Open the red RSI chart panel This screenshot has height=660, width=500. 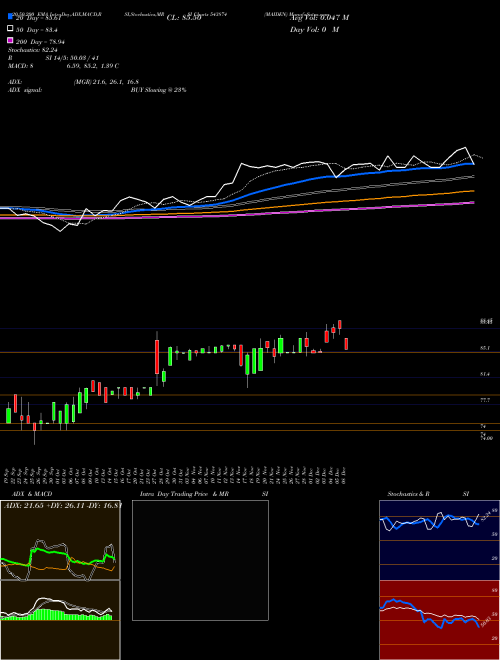point(439,620)
